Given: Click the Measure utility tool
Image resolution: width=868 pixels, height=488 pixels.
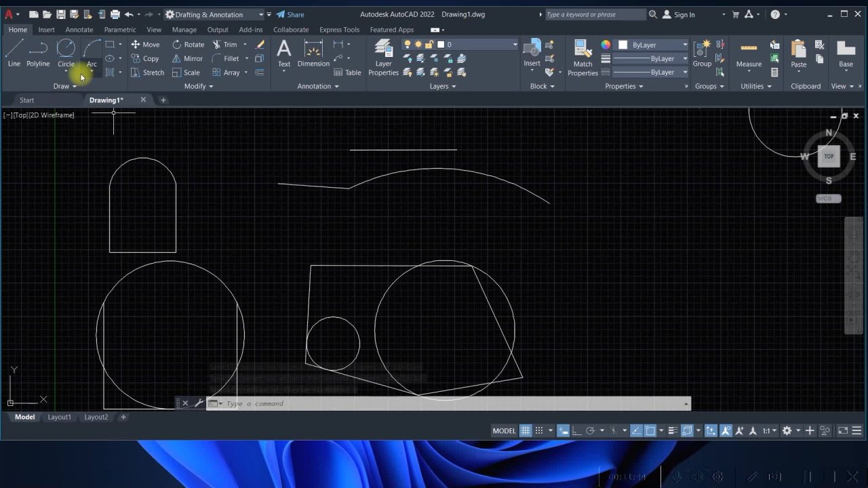Looking at the screenshot, I should tap(749, 54).
